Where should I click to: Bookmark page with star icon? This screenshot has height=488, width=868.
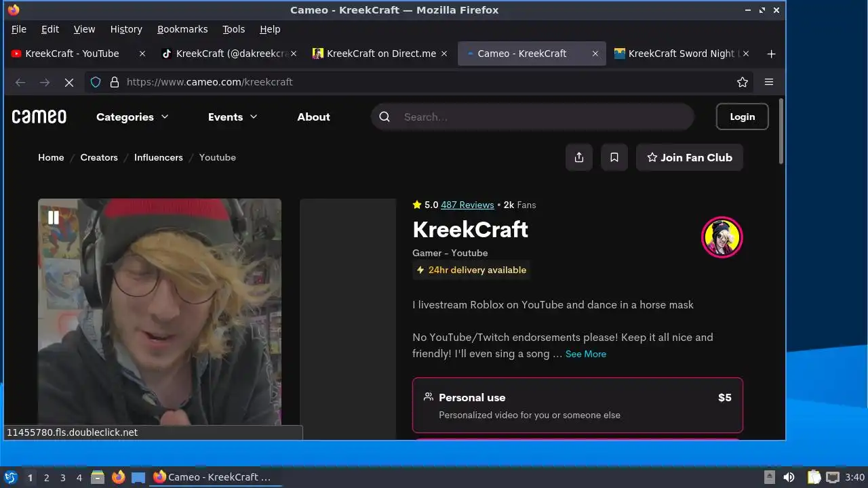click(743, 82)
